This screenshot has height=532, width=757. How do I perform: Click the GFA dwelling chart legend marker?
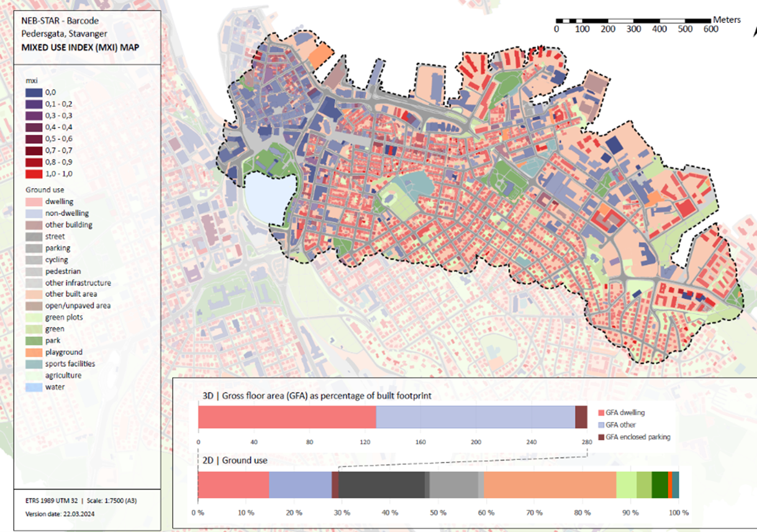click(600, 413)
